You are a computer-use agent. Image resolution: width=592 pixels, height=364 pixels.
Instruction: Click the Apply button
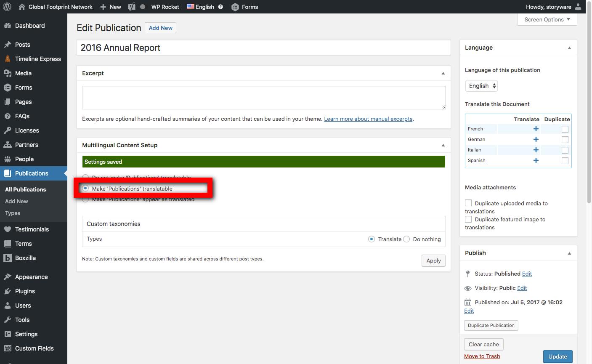(x=433, y=260)
